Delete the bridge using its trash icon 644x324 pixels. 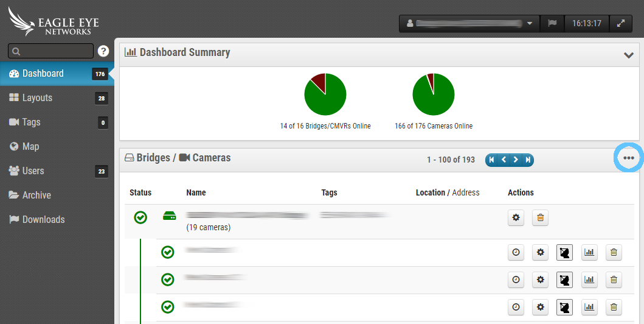(540, 218)
